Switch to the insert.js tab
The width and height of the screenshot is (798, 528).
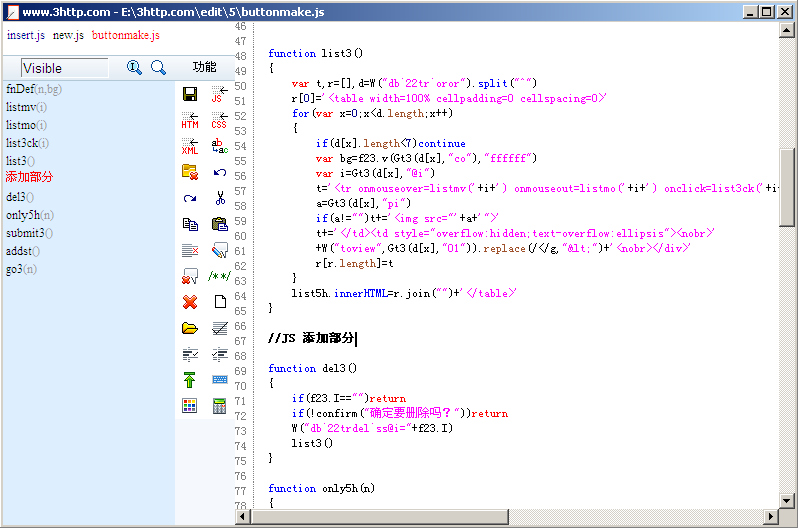click(x=26, y=35)
